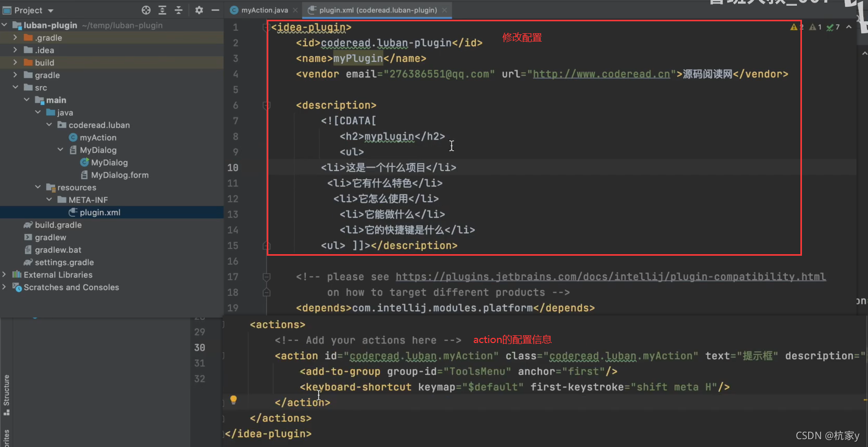
Task: Click the Expand All icon in Project toolbar
Action: coord(162,10)
